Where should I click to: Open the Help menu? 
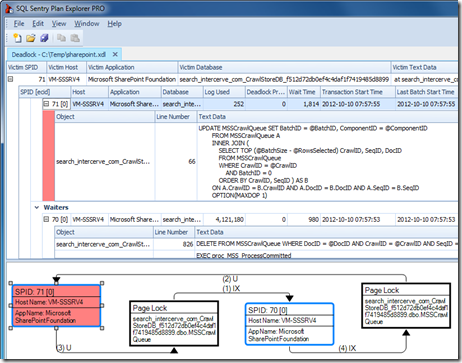(x=114, y=24)
